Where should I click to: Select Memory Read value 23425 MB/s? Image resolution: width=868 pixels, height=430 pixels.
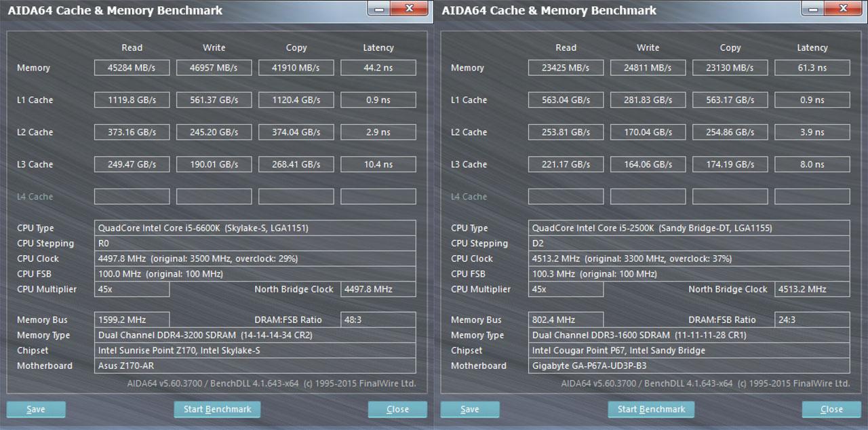click(566, 68)
